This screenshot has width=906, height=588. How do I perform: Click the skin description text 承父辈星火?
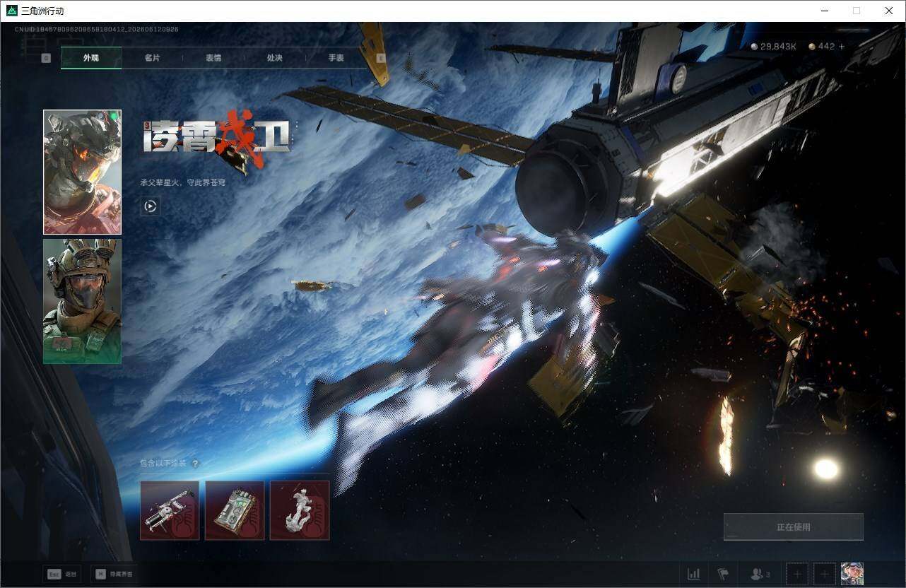point(183,182)
